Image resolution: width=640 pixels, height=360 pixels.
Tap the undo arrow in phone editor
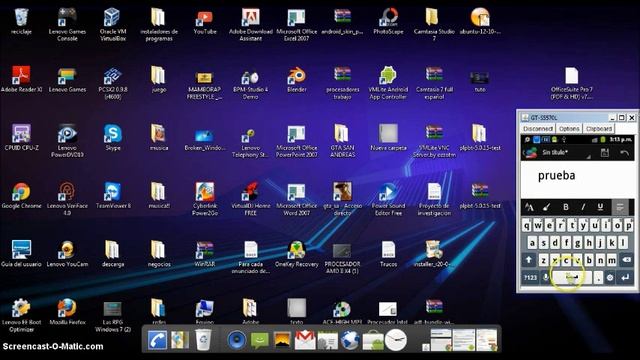pyautogui.click(x=624, y=153)
